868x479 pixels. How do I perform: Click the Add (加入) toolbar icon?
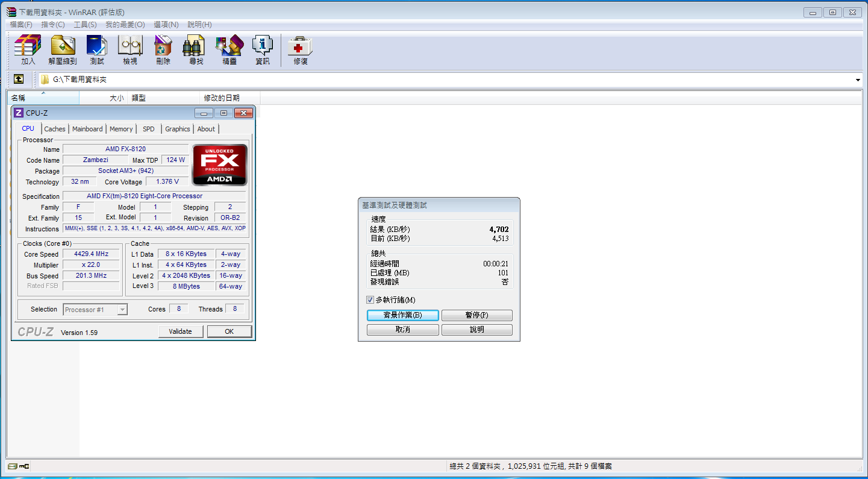28,49
